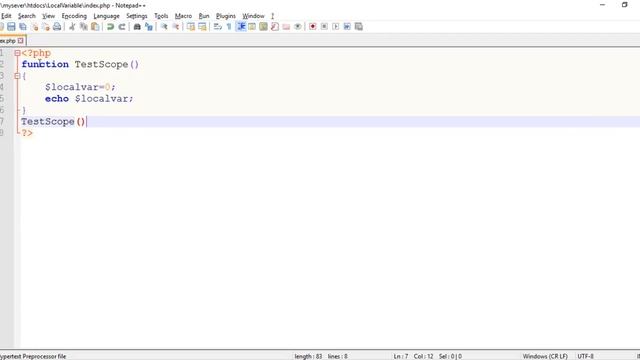This screenshot has width=640, height=360.
Task: Open the Search menu
Action: (x=27, y=16)
